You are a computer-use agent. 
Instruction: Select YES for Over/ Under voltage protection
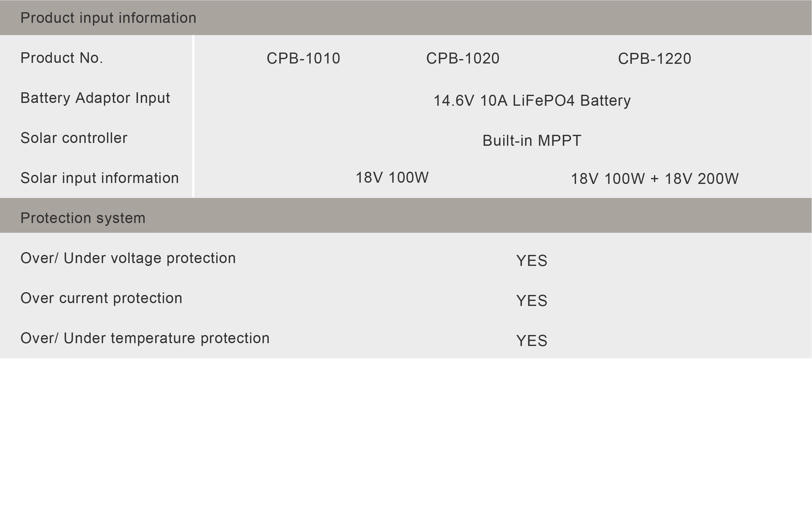tap(532, 261)
